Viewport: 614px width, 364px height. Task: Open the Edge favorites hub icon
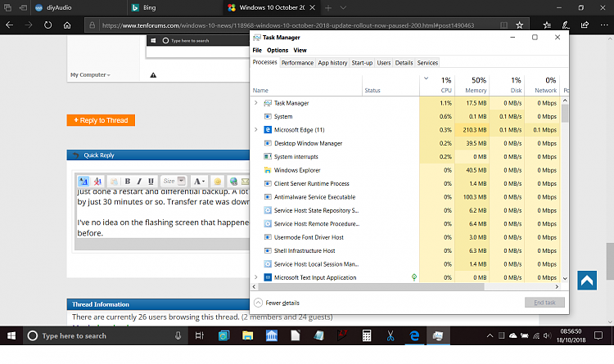click(547, 25)
